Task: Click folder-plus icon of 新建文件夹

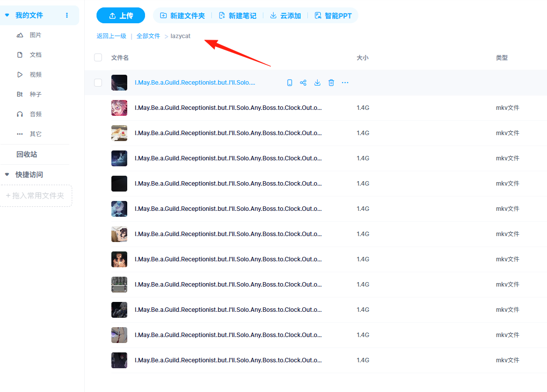Action: 163,15
